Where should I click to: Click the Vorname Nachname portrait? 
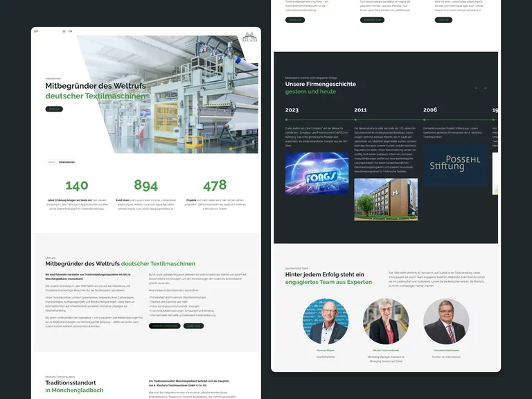click(x=446, y=321)
